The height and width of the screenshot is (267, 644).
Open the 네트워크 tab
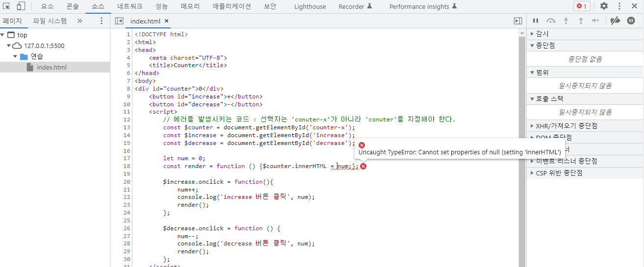(130, 6)
